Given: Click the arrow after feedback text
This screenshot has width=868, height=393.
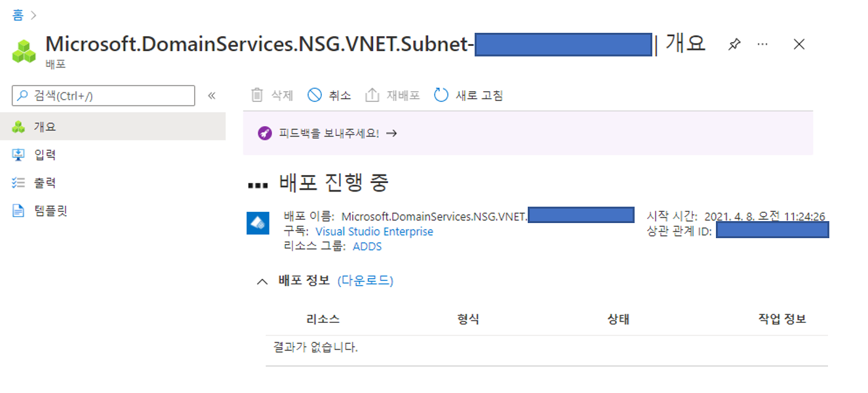Looking at the screenshot, I should [x=391, y=133].
